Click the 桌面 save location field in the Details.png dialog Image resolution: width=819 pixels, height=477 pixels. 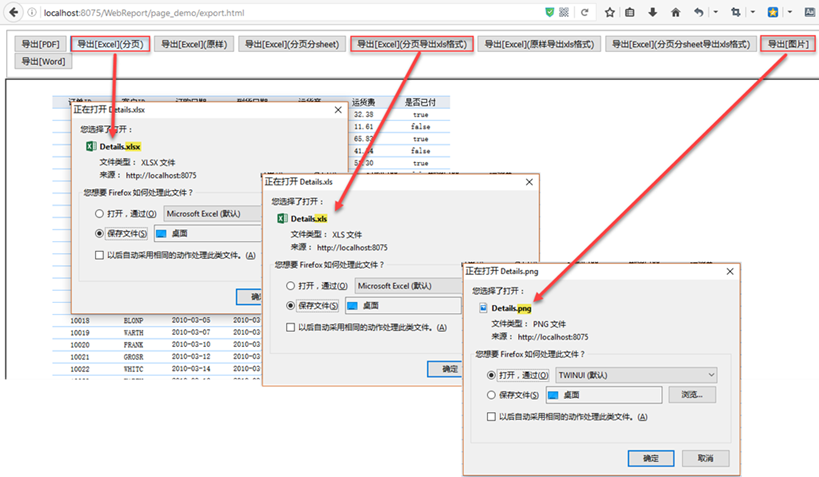pyautogui.click(x=604, y=395)
